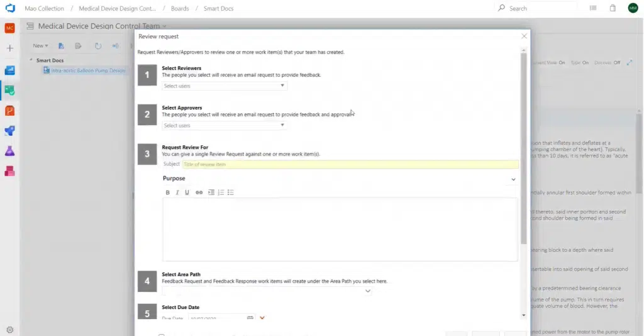This screenshot has height=336, width=644.
Task: Apply italic formatting in Purpose editor
Action: 177,193
